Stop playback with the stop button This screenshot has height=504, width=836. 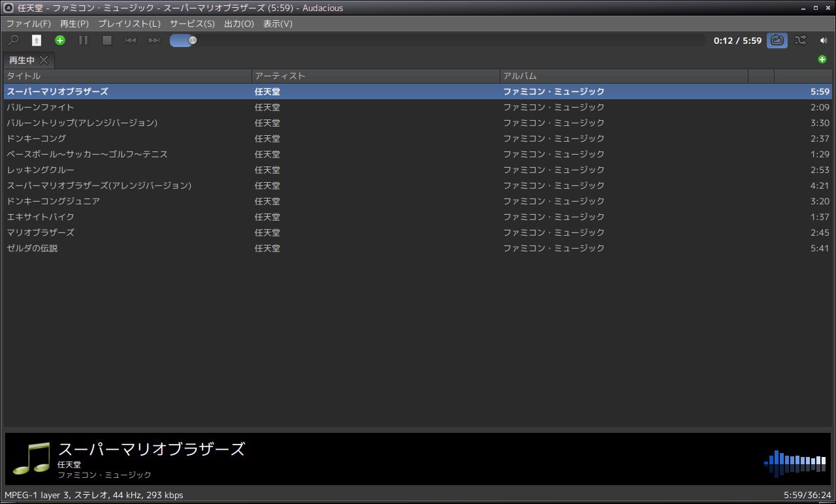pos(107,40)
